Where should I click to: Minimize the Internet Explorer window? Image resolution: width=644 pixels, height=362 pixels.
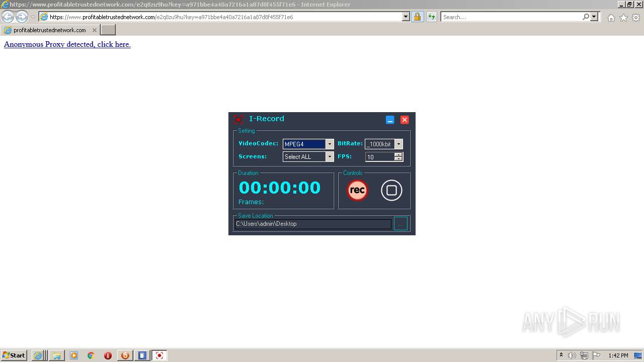tap(622, 4)
